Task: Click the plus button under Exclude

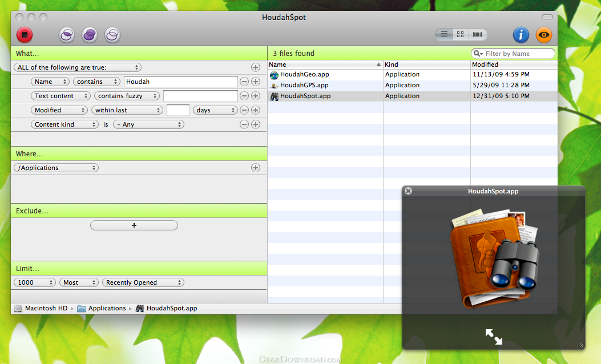Action: (134, 225)
